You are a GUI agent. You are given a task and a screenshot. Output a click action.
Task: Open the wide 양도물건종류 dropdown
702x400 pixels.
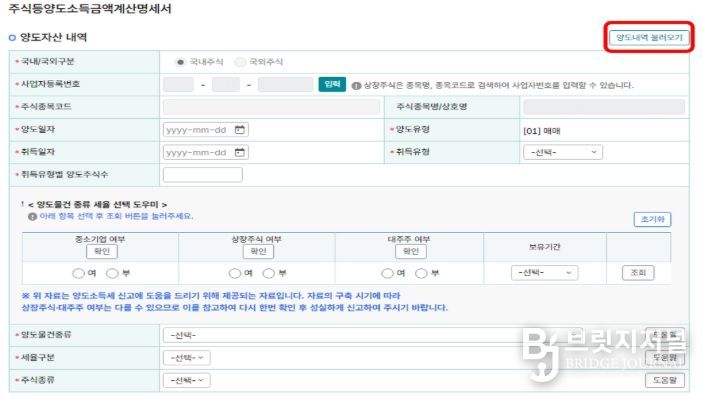tap(400, 335)
